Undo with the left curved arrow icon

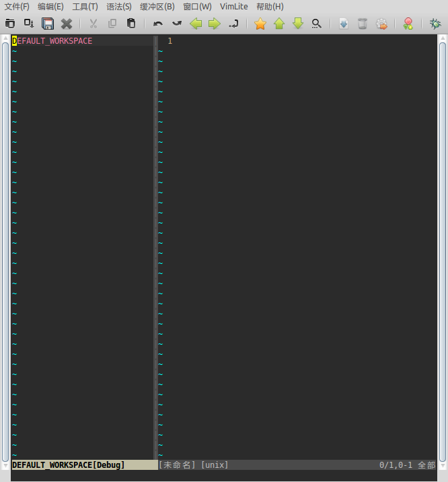[x=158, y=24]
